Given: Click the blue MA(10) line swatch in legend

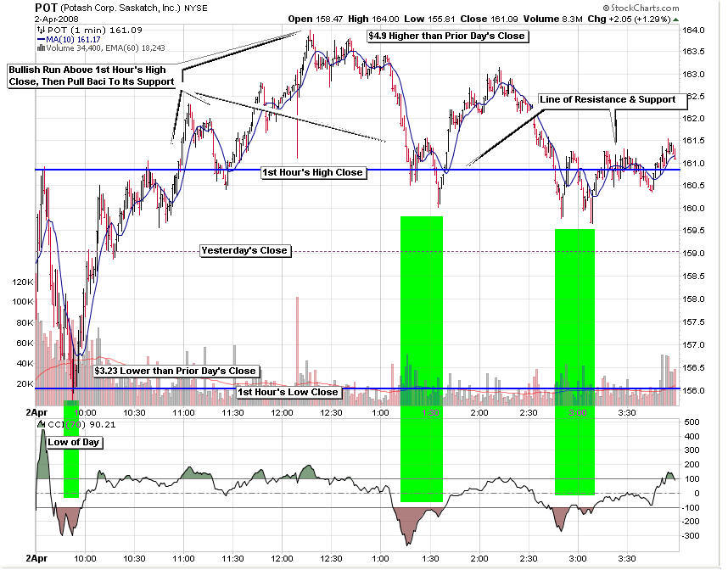Looking at the screenshot, I should [x=41, y=40].
